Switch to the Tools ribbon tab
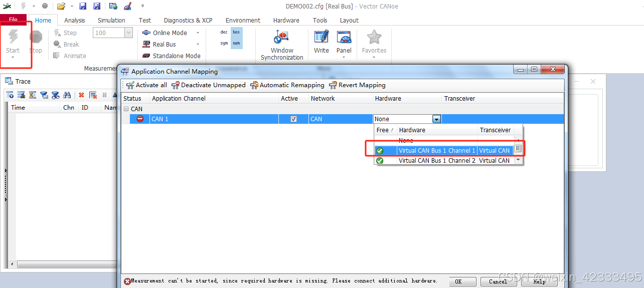Viewport: 644px width, 288px height. click(320, 21)
